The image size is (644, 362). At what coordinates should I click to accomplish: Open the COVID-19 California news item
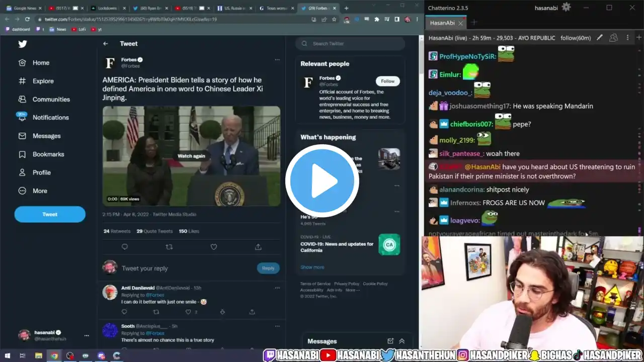tap(350, 244)
